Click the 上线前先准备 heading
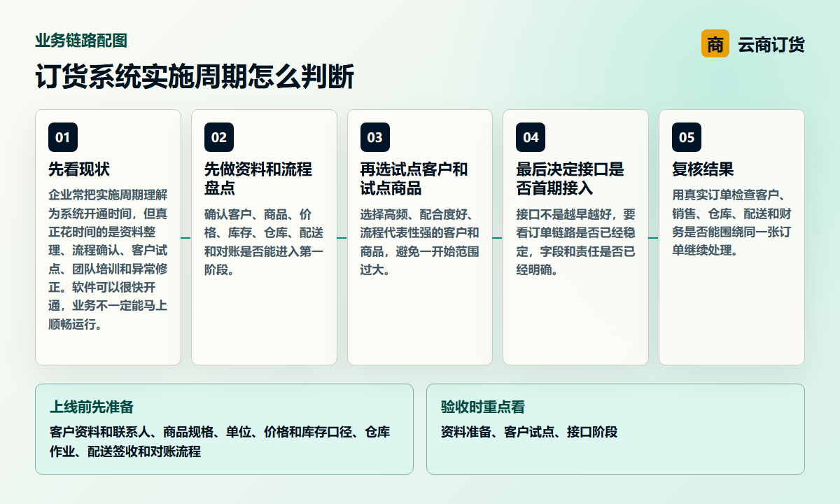Screen dimensions: 840x504 pos(92,407)
